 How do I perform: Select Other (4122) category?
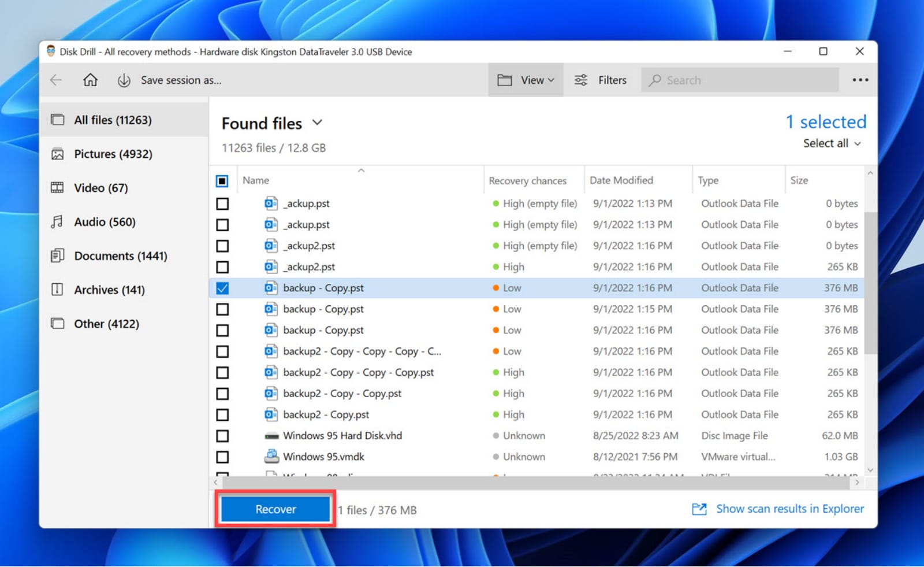[124, 324]
